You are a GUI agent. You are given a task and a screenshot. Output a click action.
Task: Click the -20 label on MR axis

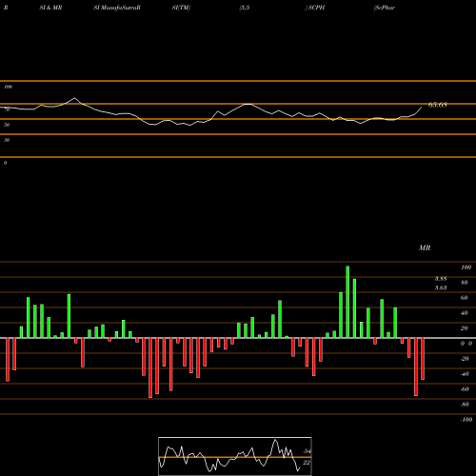point(465,359)
